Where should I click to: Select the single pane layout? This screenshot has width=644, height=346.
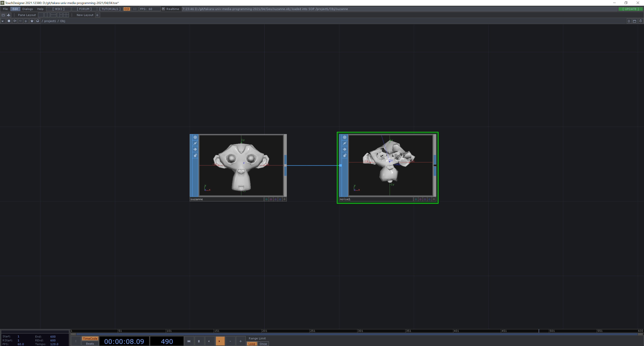pos(41,15)
